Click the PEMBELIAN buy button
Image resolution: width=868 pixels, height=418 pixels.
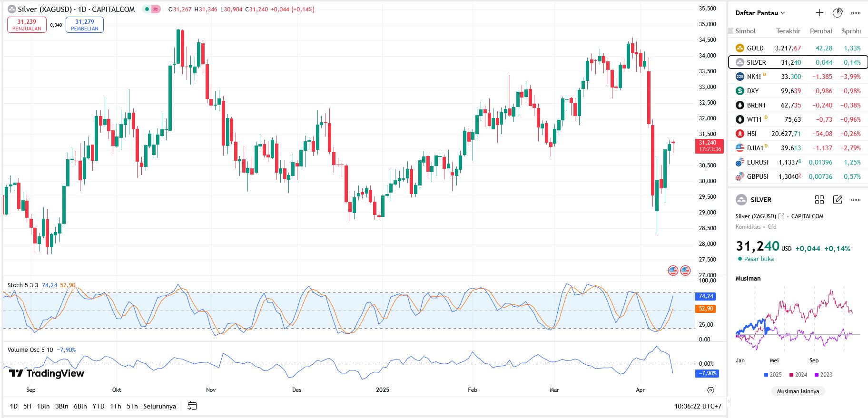(85, 25)
